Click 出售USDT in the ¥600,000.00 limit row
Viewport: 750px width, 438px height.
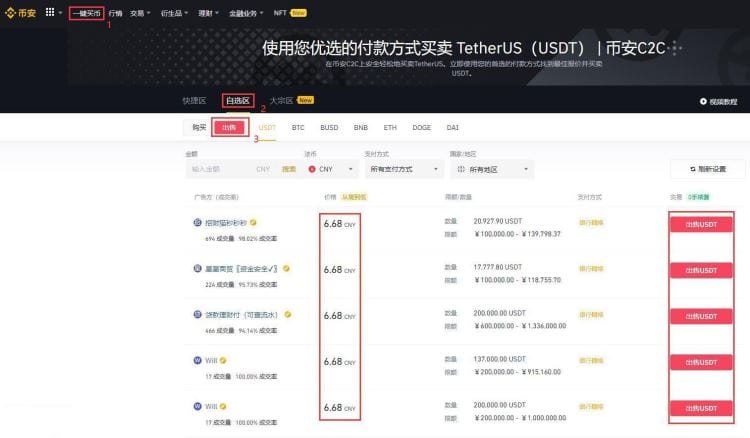(701, 316)
